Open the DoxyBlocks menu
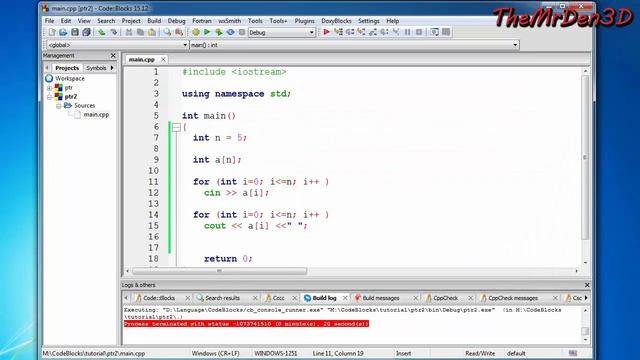Image resolution: width=640 pixels, height=360 pixels. pyautogui.click(x=336, y=21)
